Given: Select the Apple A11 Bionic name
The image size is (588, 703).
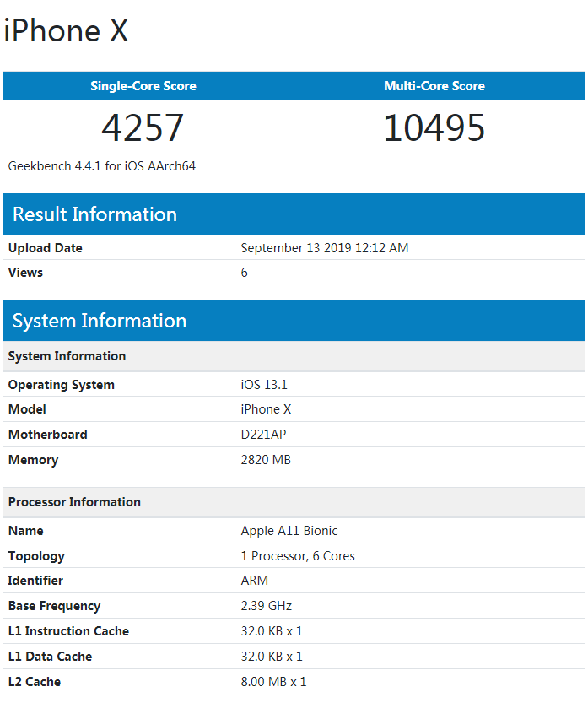Looking at the screenshot, I should (x=289, y=531).
